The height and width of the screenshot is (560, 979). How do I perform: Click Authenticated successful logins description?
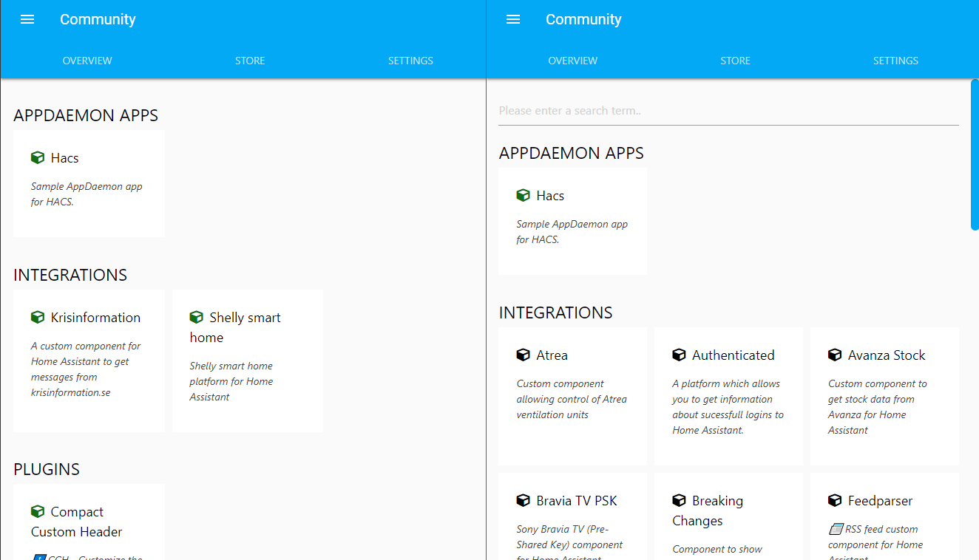(728, 407)
